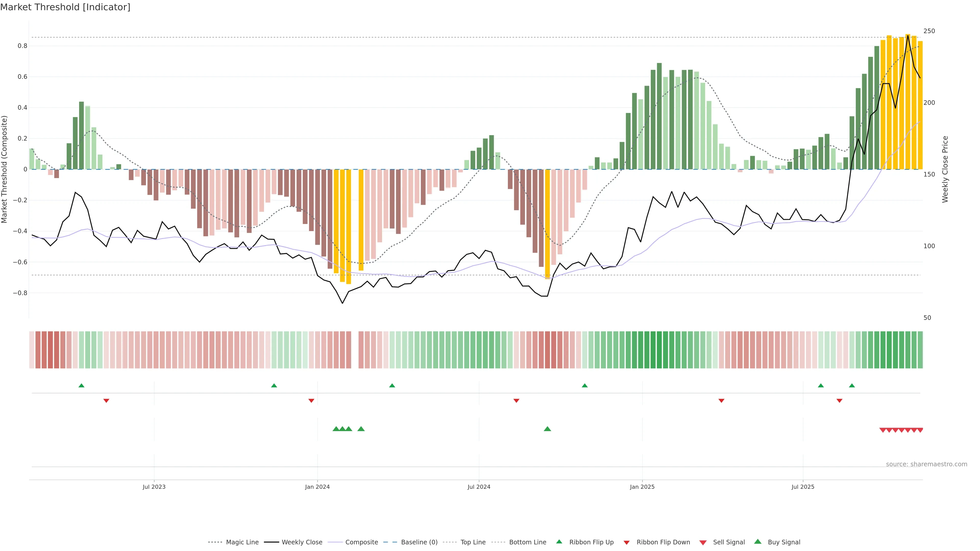Click the lone buy signal marker after Jul 2024

[547, 429]
